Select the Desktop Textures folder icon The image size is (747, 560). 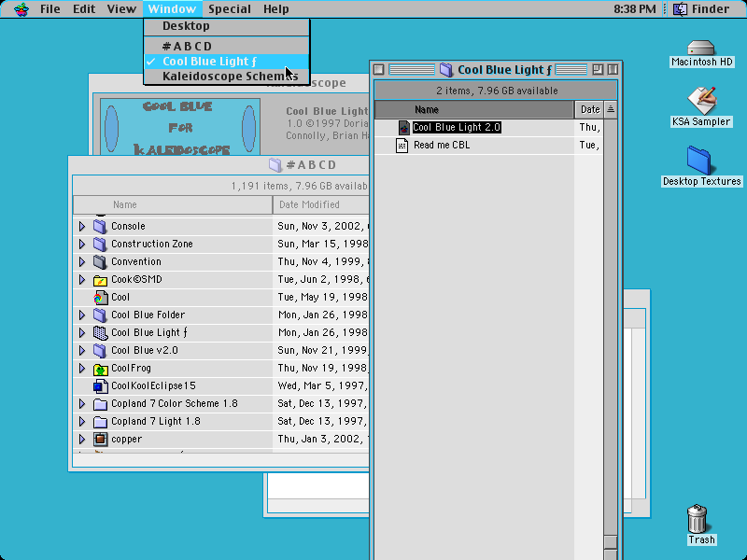(x=698, y=161)
